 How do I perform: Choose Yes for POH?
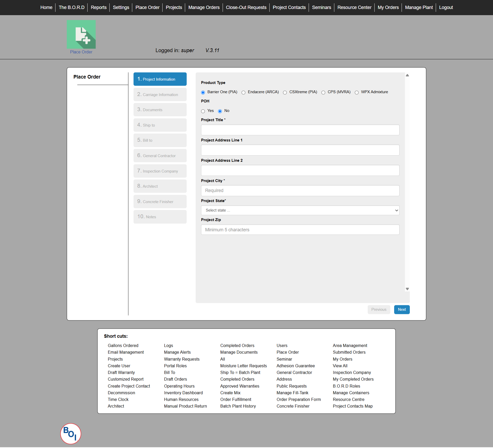tap(203, 111)
